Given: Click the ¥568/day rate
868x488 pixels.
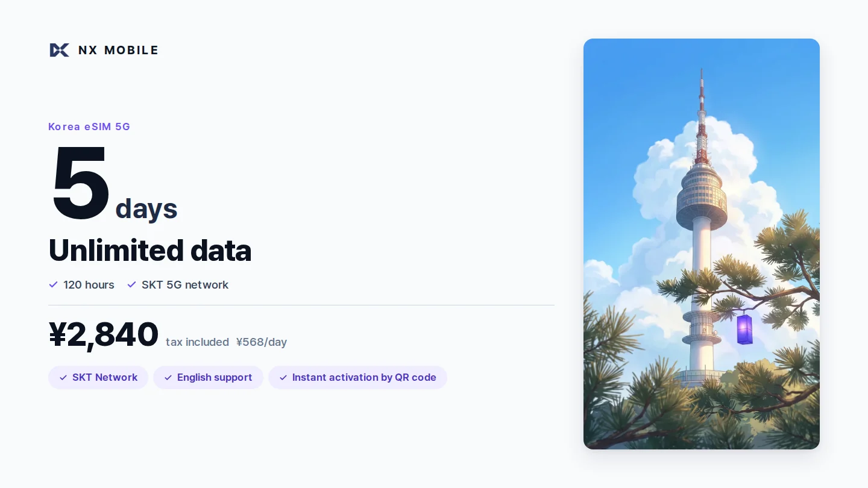Looking at the screenshot, I should point(262,342).
